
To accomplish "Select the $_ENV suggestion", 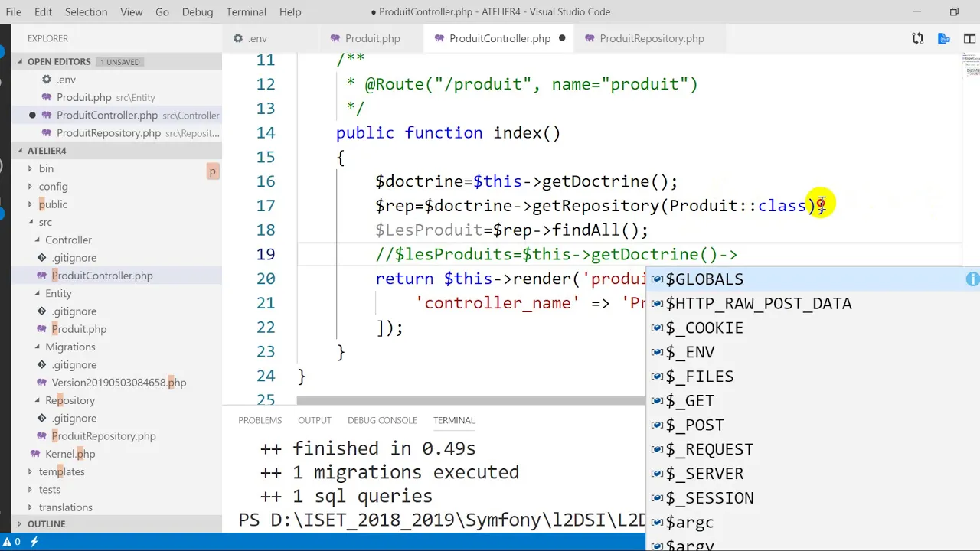I will click(x=813, y=352).
